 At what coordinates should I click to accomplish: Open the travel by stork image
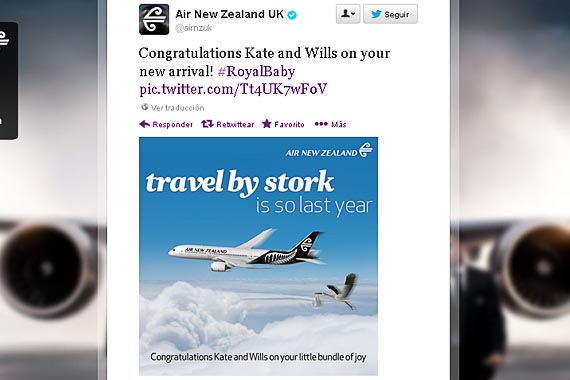point(258,256)
